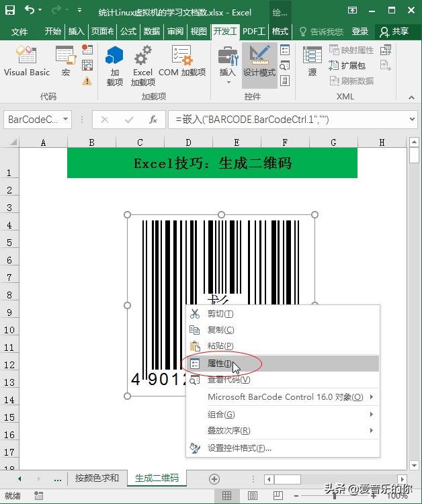Click the ribbon View Code icon

(x=285, y=66)
